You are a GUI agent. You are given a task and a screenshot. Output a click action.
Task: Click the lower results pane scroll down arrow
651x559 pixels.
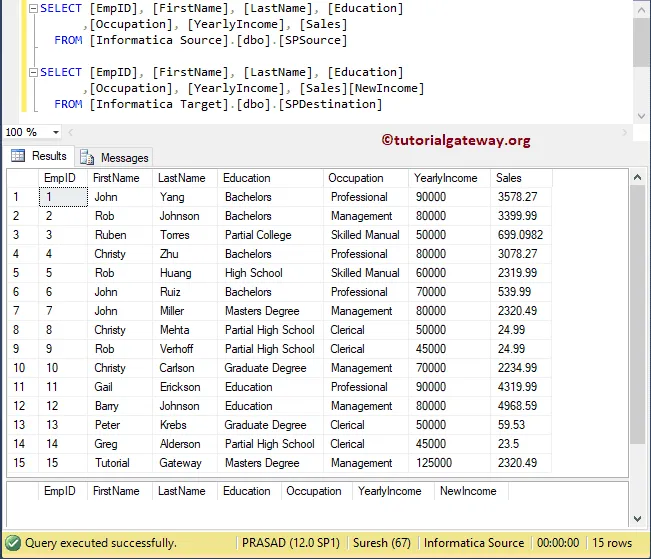pos(637,518)
